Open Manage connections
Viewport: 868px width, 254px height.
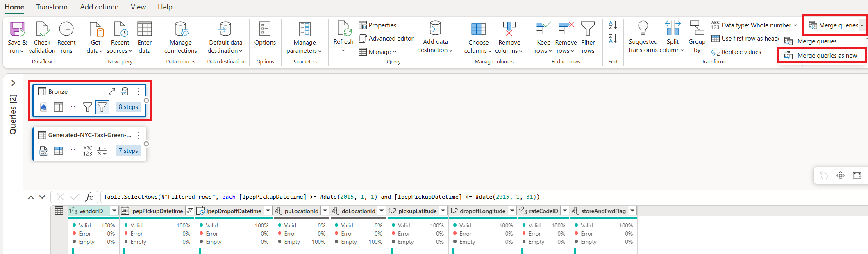click(x=181, y=38)
